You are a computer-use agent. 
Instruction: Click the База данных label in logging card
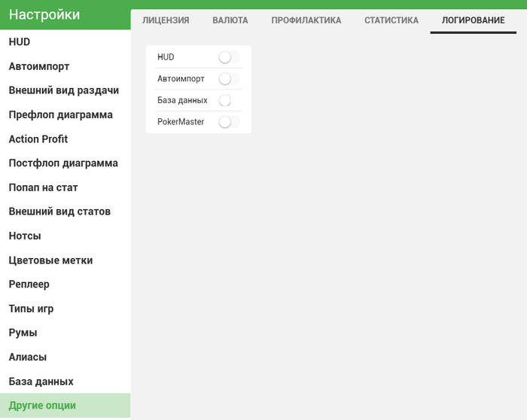click(x=182, y=100)
